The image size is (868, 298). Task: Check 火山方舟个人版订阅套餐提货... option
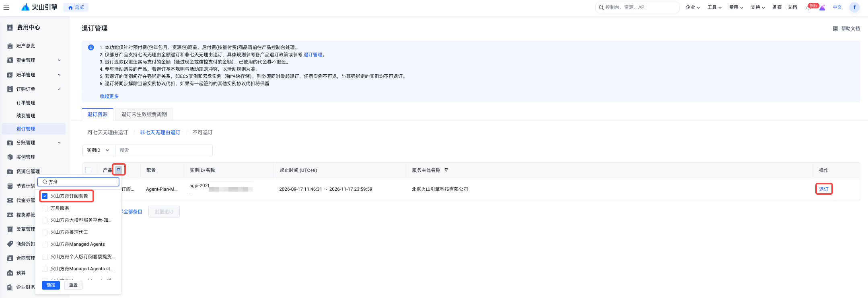tap(45, 257)
